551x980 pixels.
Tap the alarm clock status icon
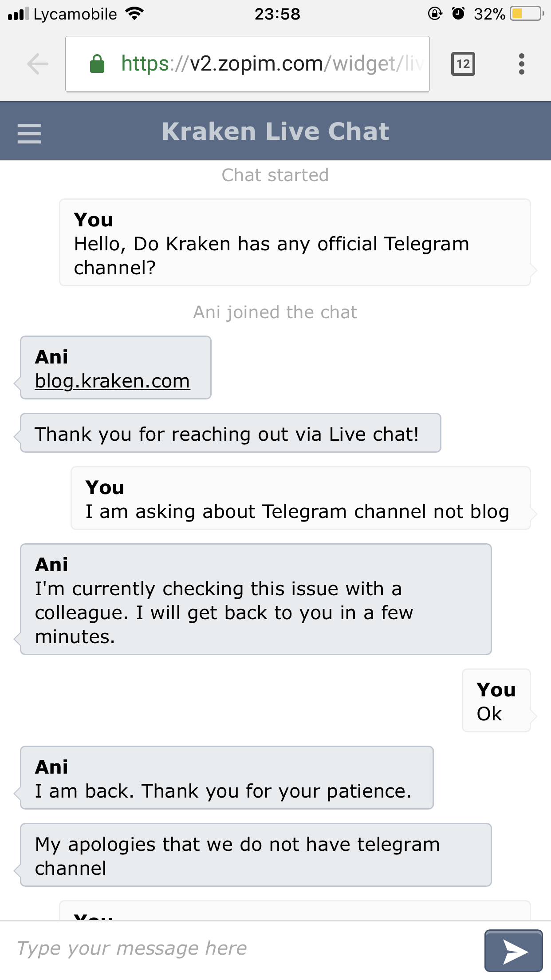[458, 14]
